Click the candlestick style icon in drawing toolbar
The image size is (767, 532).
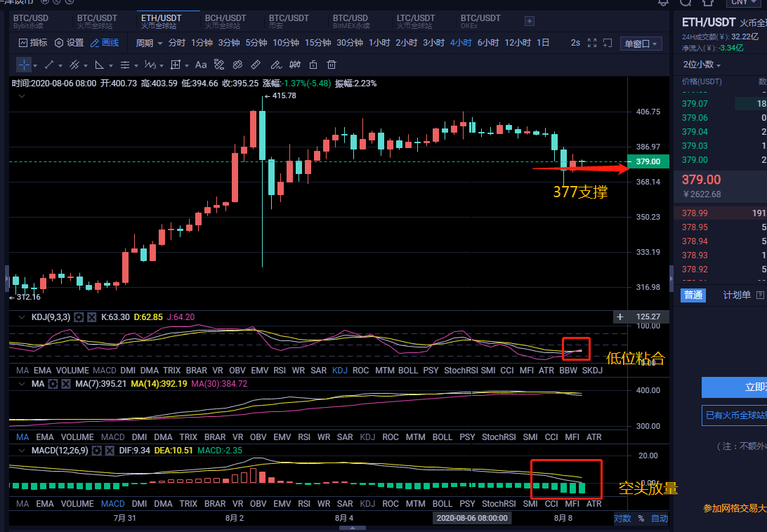point(295,65)
